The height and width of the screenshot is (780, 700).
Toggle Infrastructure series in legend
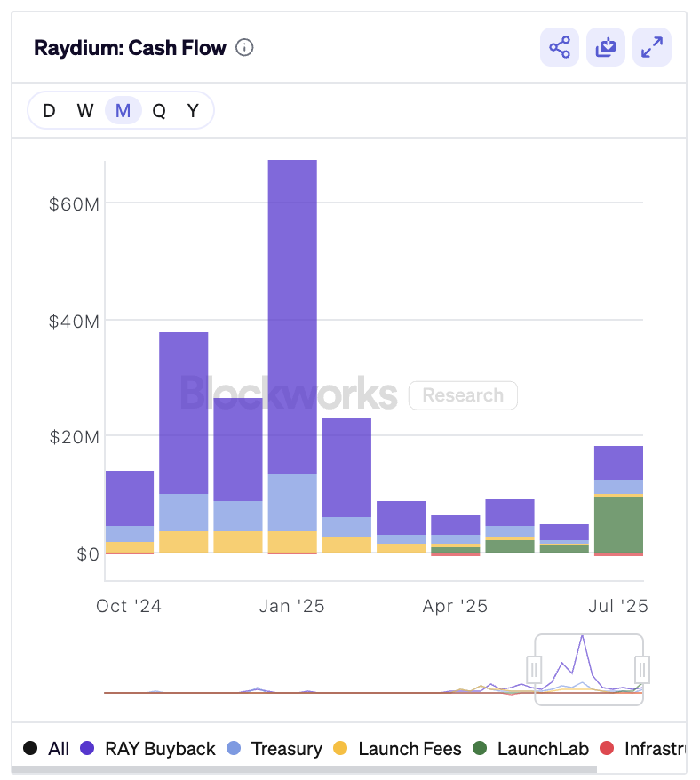643,748
